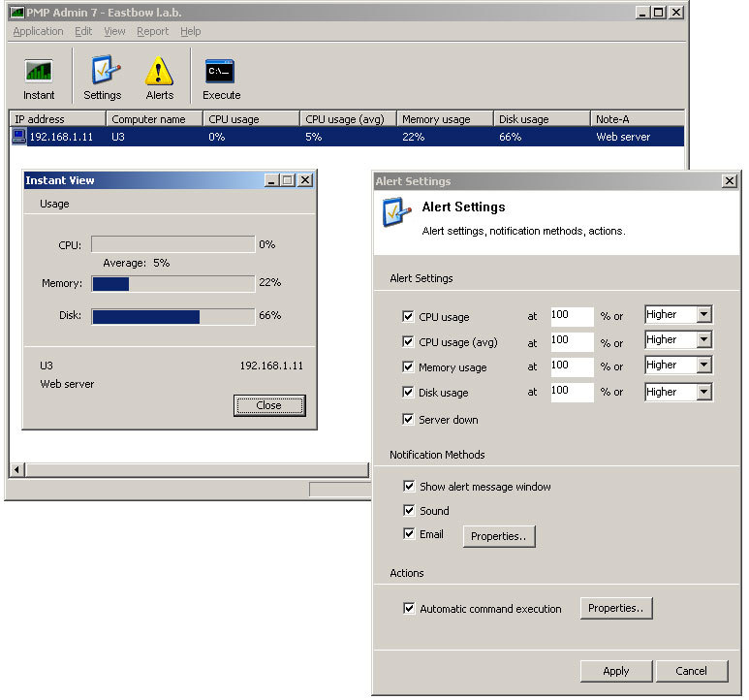Open the Edit menu
This screenshot has height=700, width=749.
[x=83, y=32]
